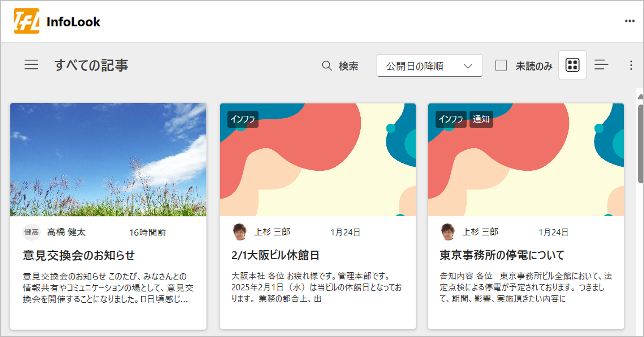644x337 pixels.
Task: Click the 2/1大阪ビル休館日 title
Action: click(275, 255)
